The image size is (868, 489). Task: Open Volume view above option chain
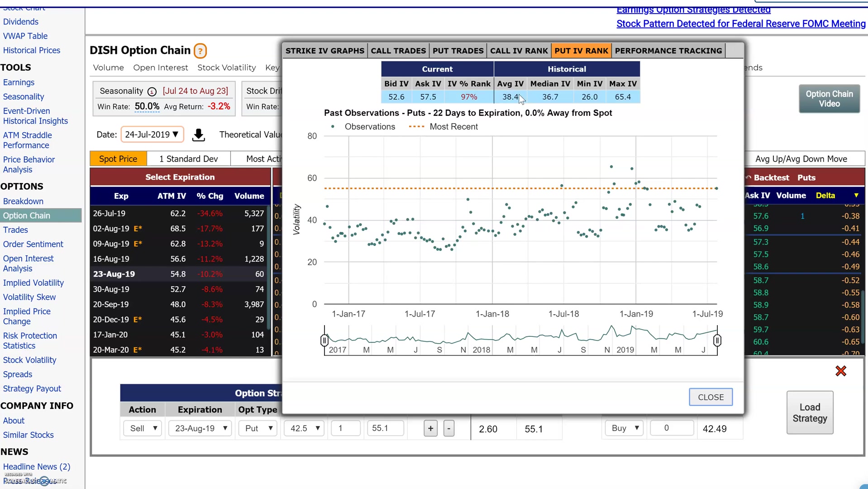pyautogui.click(x=109, y=68)
